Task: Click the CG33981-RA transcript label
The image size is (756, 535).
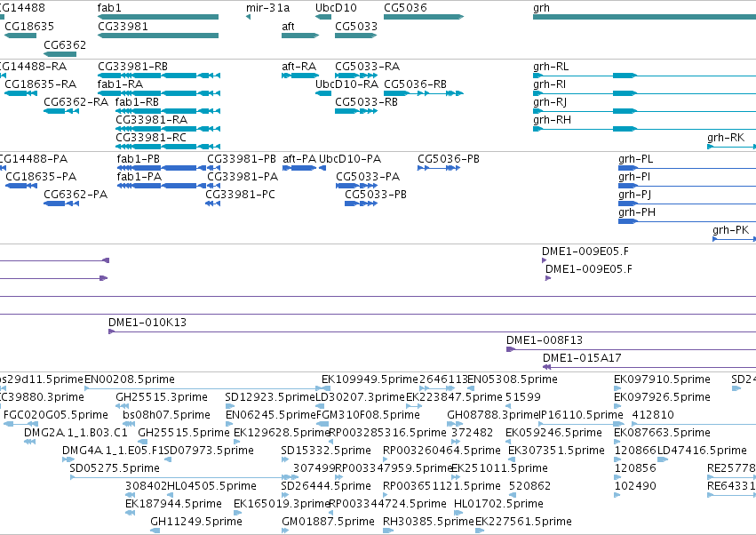Action: pyautogui.click(x=151, y=120)
